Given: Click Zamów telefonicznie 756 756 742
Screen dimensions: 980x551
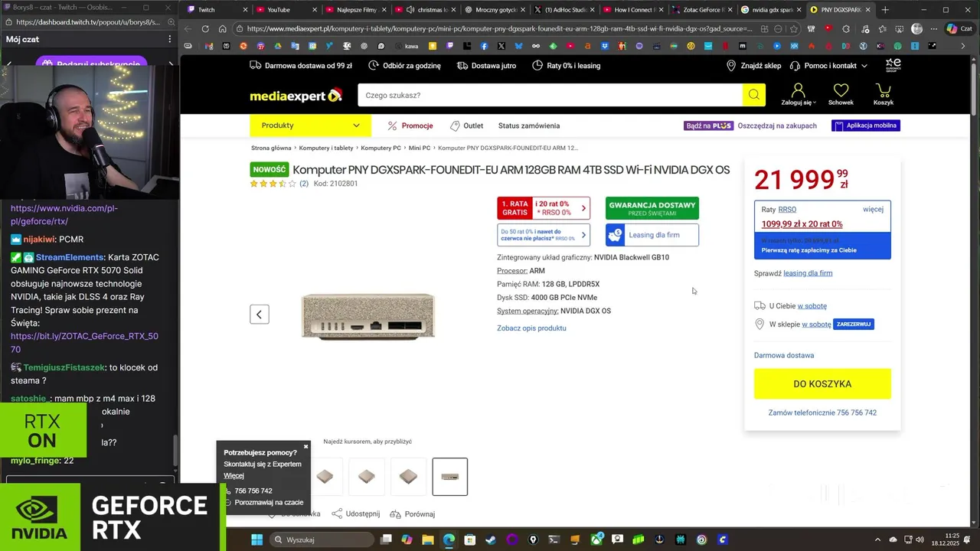Looking at the screenshot, I should coord(822,412).
